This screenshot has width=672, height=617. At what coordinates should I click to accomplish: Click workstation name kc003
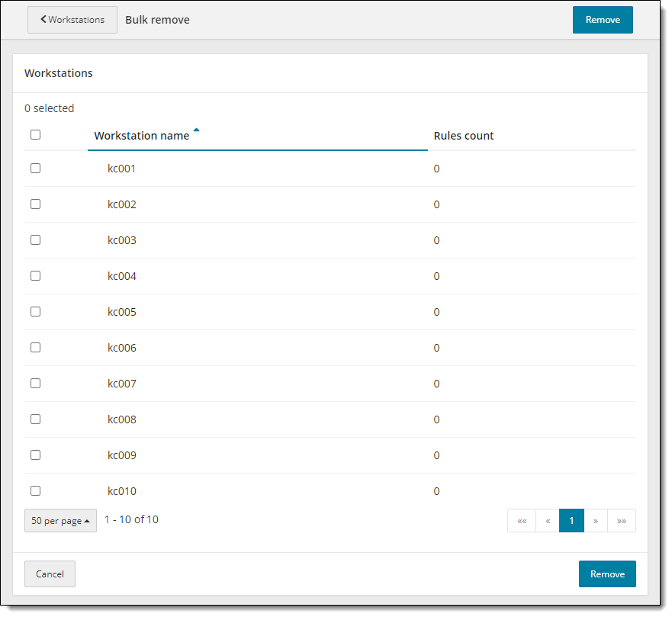click(x=122, y=240)
